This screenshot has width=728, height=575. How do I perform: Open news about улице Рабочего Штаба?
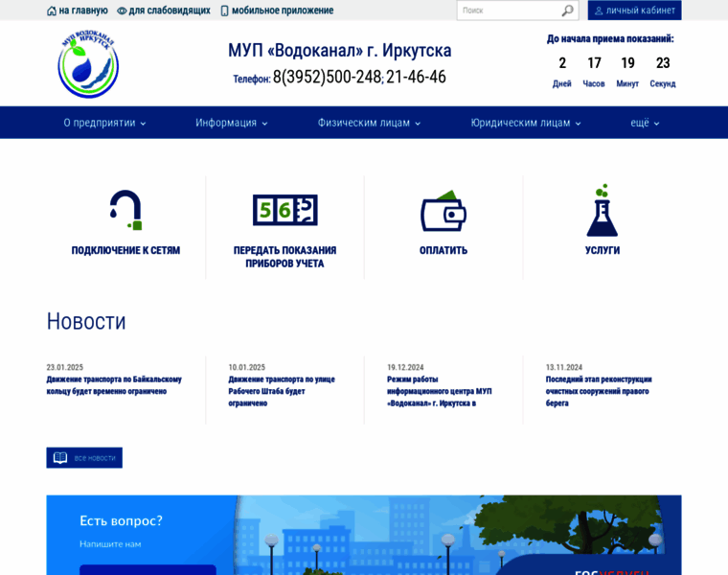coord(282,392)
